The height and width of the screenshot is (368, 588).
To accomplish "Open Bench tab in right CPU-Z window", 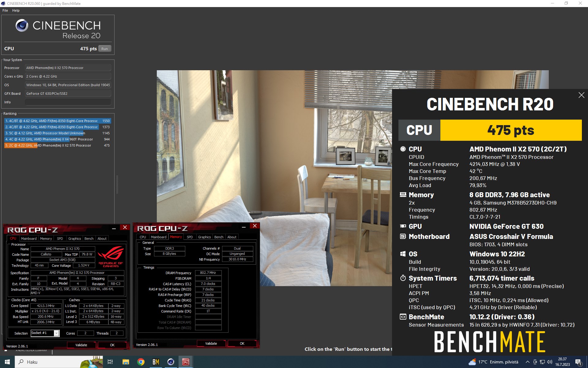I will [219, 237].
